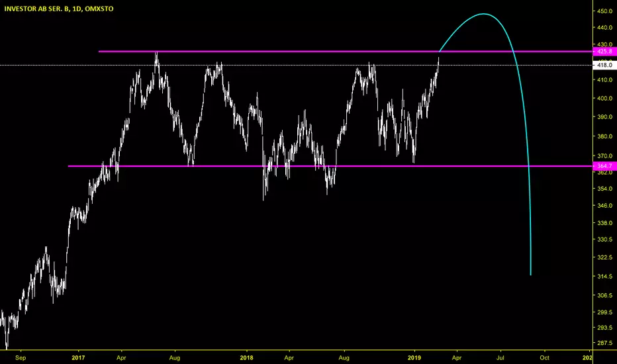
Task: Select the upper magenta horizontal line at 425.8
Action: tap(345, 52)
